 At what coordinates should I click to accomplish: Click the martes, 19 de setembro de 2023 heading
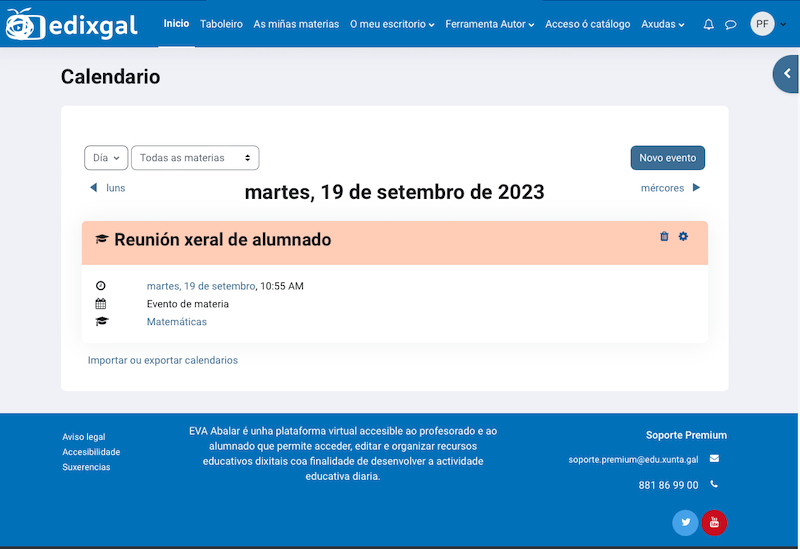coord(394,192)
